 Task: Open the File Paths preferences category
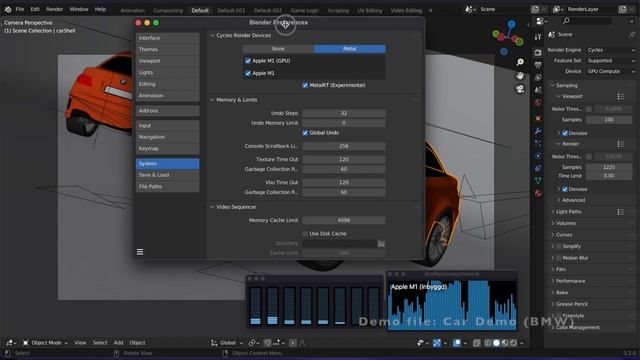pos(167,187)
